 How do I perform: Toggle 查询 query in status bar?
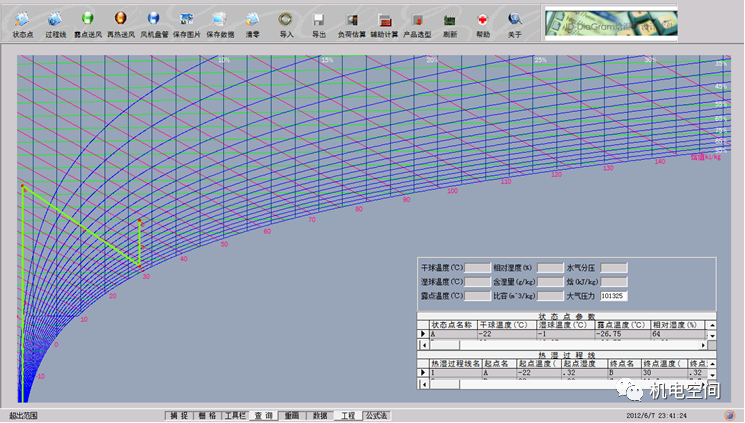pos(263,416)
